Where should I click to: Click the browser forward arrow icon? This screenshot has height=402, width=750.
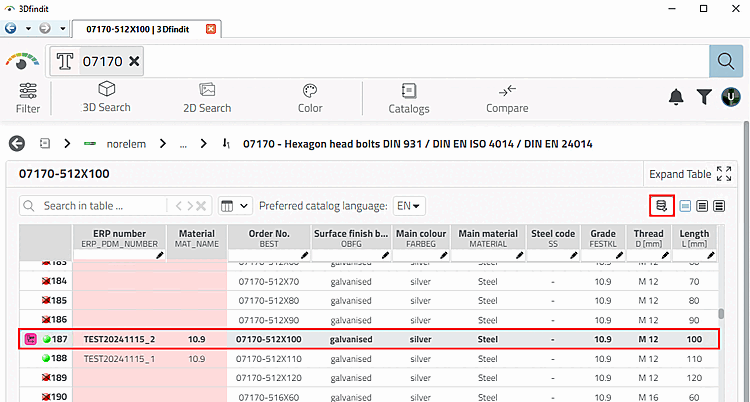[45, 28]
